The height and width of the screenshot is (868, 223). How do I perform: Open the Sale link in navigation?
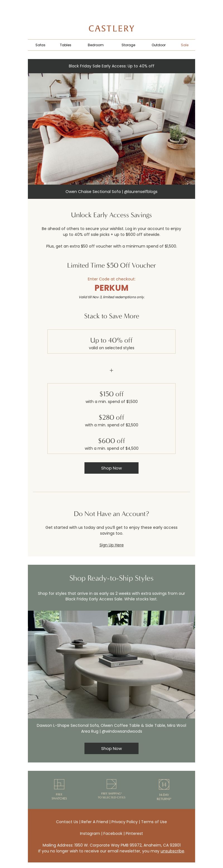(185, 45)
